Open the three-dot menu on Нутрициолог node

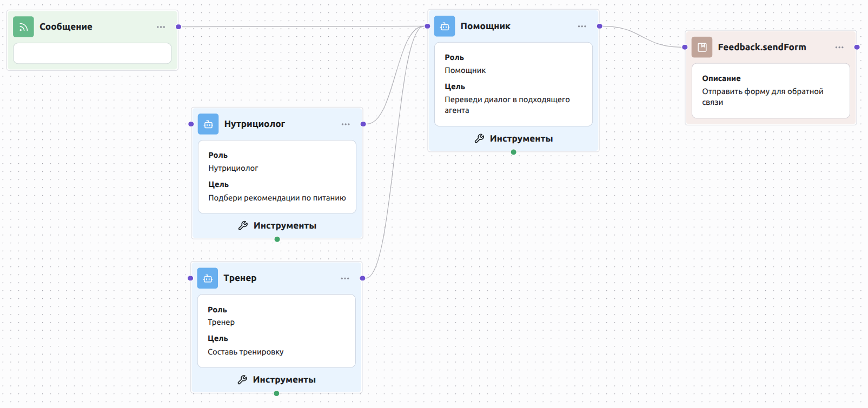point(346,124)
